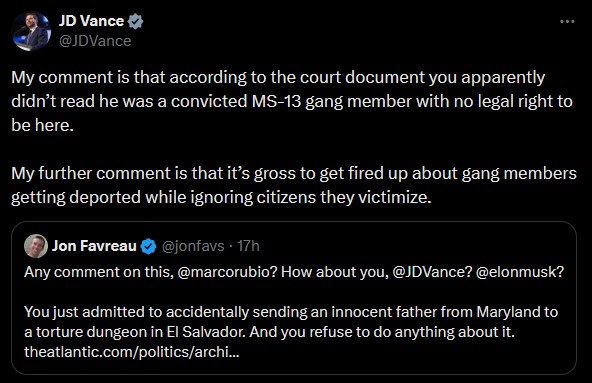The width and height of the screenshot is (592, 383).
Task: Click the verified badge beside Jon Favreau
Action: 148,246
